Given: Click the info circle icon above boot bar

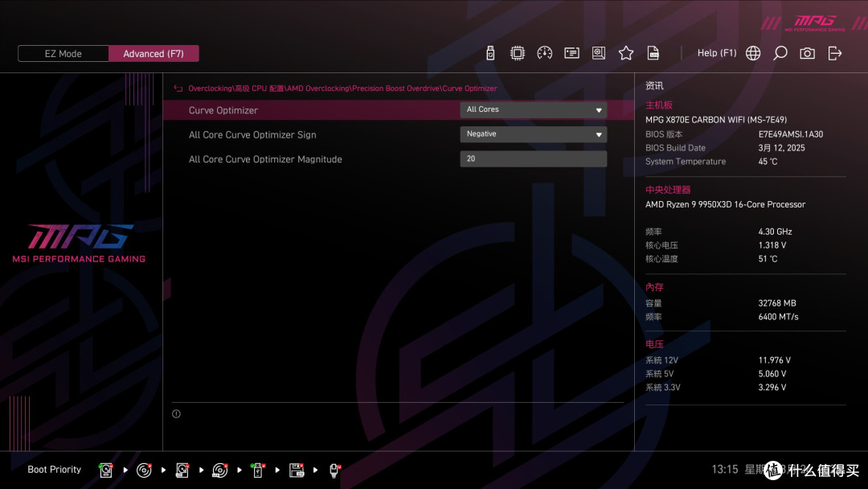Looking at the screenshot, I should pyautogui.click(x=176, y=413).
